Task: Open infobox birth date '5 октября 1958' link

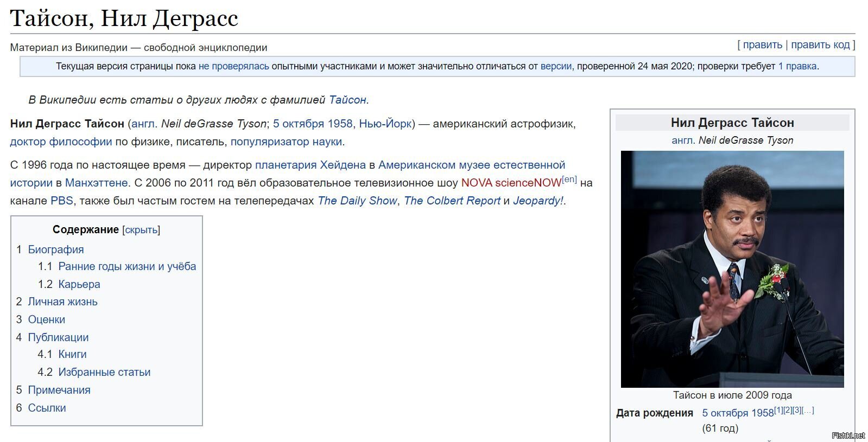Action: pos(738,413)
